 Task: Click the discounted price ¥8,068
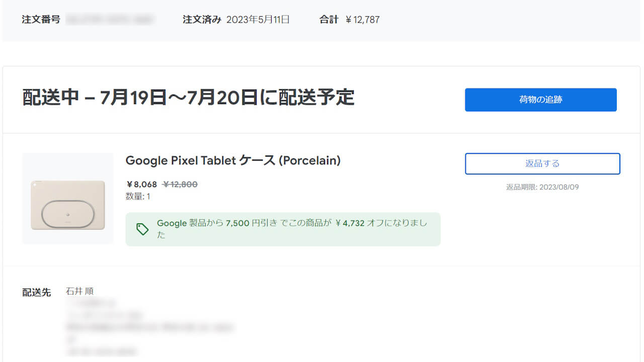point(141,185)
